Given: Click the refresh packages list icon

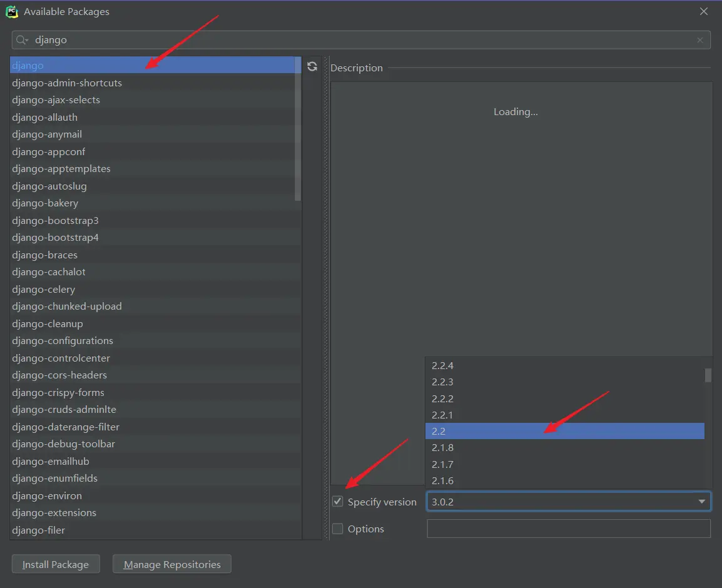Looking at the screenshot, I should pyautogui.click(x=312, y=66).
